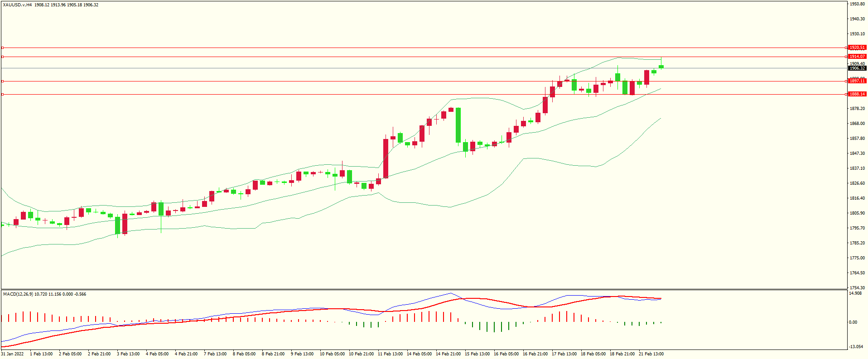Image resolution: width=868 pixels, height=359 pixels.
Task: Click the 2 Feb 21:00 time label
Action: [99, 354]
